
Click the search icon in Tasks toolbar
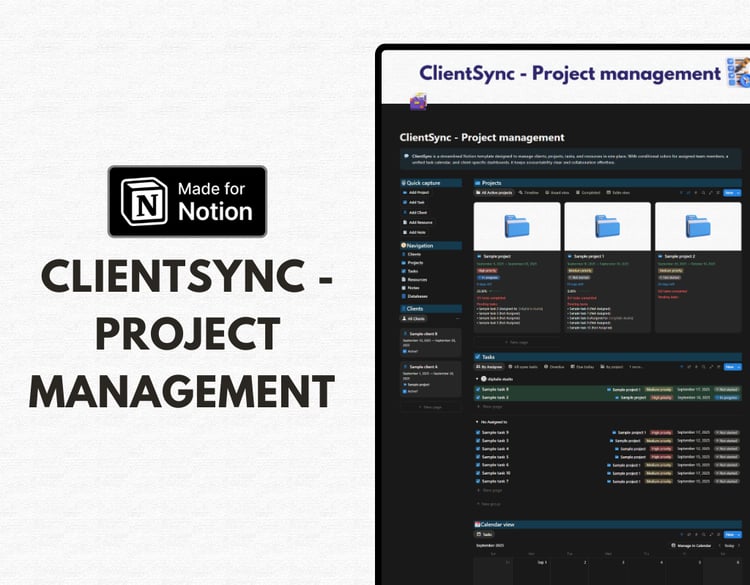click(x=703, y=367)
